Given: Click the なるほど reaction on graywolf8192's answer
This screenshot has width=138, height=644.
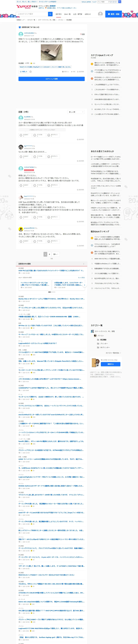Looking at the screenshot, I should [x=25, y=241].
